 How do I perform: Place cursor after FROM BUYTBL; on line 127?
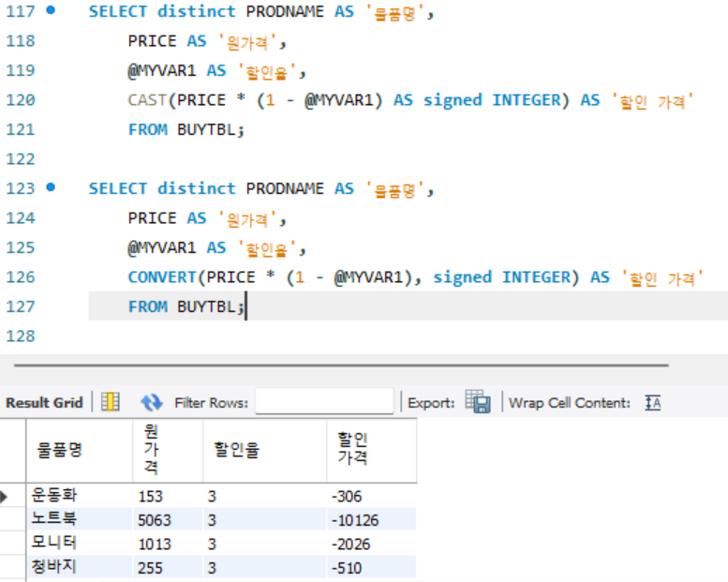(x=245, y=306)
